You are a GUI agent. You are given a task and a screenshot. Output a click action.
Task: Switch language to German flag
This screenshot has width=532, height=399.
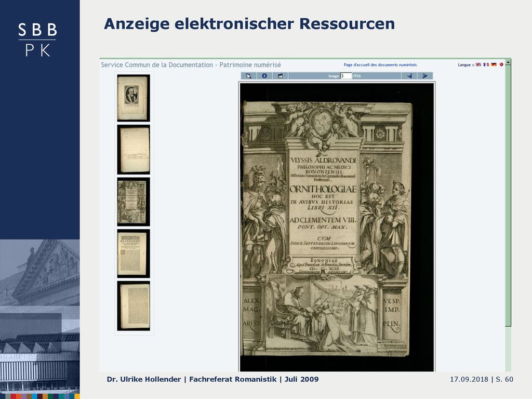494,64
